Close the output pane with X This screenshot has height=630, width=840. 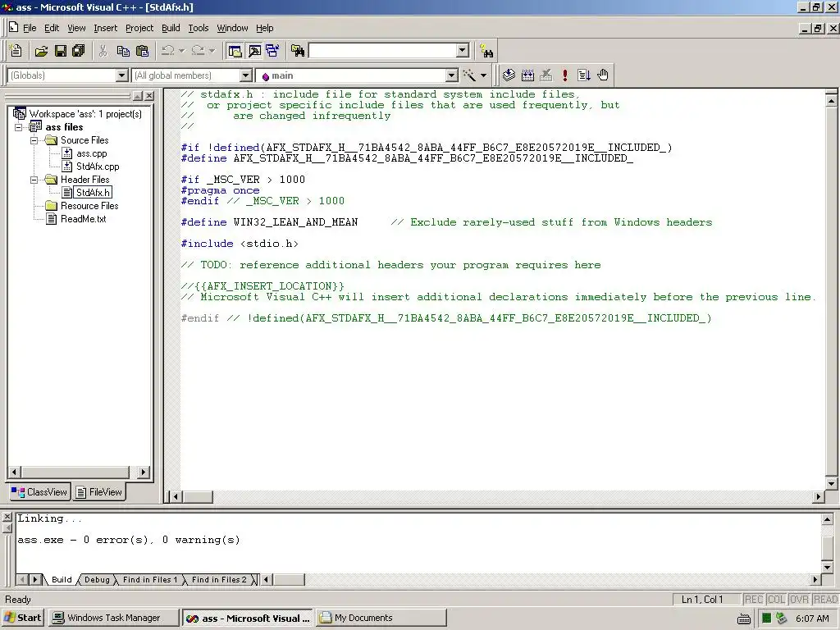tap(7, 517)
